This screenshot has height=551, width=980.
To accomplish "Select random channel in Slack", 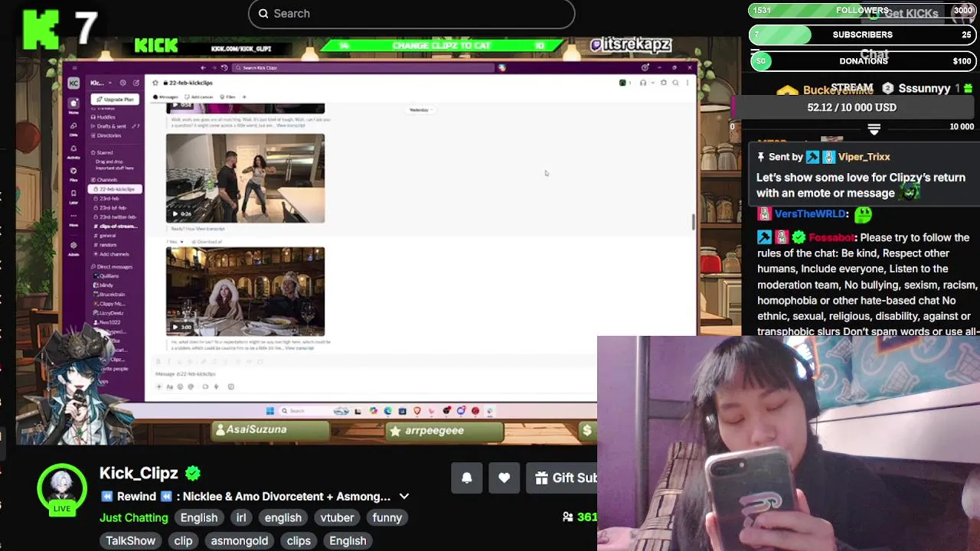I will pos(106,245).
